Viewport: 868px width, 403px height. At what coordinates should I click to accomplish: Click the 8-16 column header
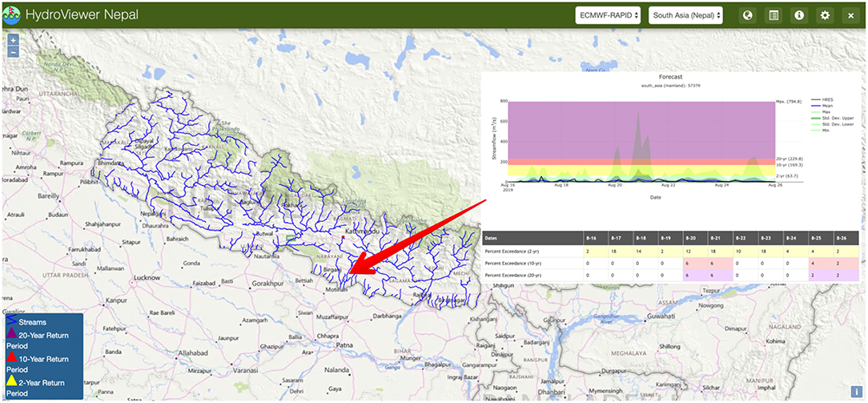[x=595, y=237]
